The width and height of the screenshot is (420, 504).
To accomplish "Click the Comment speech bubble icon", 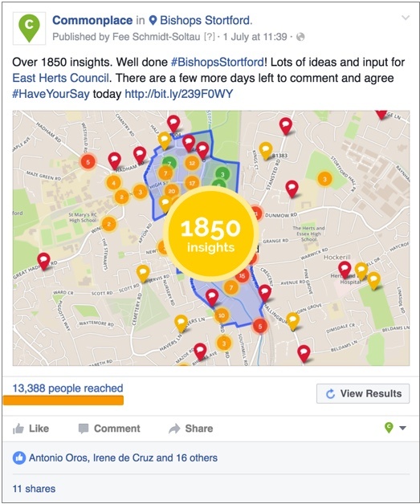I will (84, 429).
